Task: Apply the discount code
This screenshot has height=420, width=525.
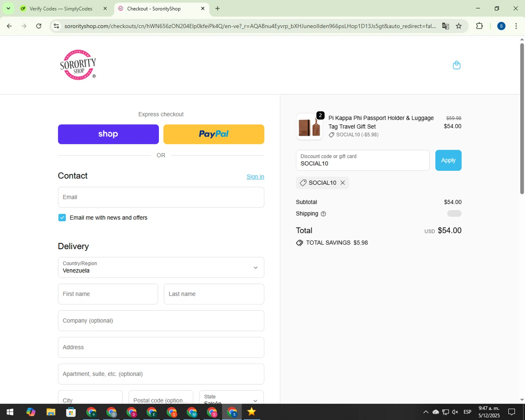Action: pyautogui.click(x=448, y=160)
